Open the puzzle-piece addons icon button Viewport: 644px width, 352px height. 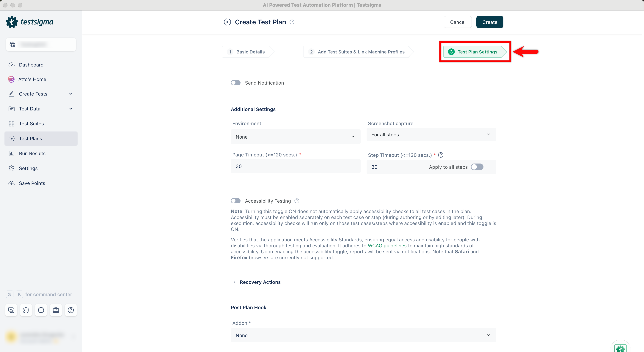point(26,310)
